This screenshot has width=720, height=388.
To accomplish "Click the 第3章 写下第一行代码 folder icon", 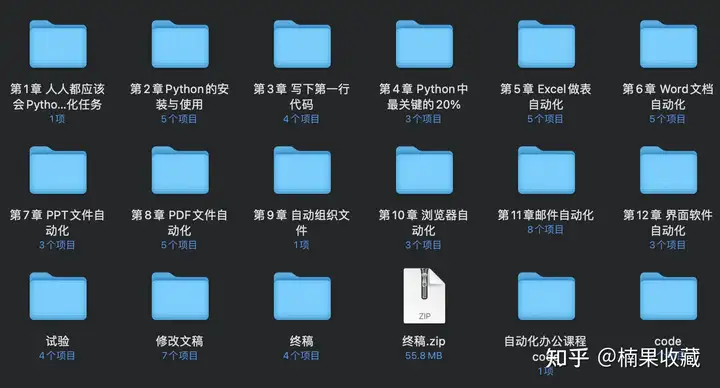I will tap(302, 44).
